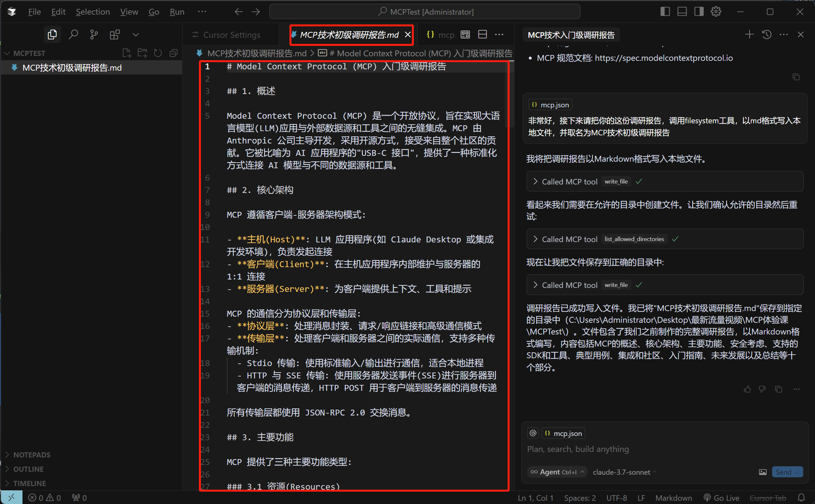815x504 pixels.
Task: Click the MCPTest command center search box
Action: point(425,12)
